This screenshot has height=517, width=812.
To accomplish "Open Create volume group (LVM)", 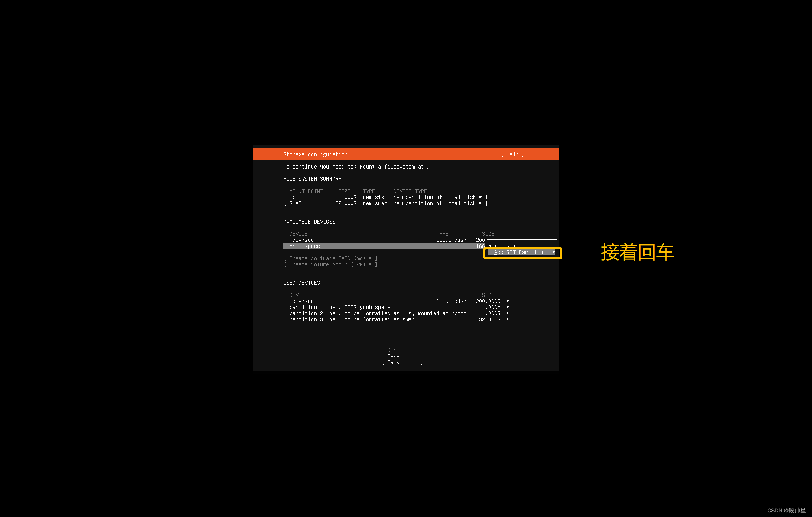I will click(331, 264).
